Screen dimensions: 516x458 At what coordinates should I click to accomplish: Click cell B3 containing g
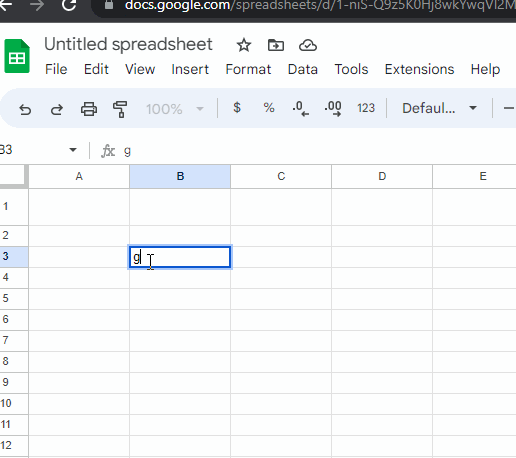180,257
